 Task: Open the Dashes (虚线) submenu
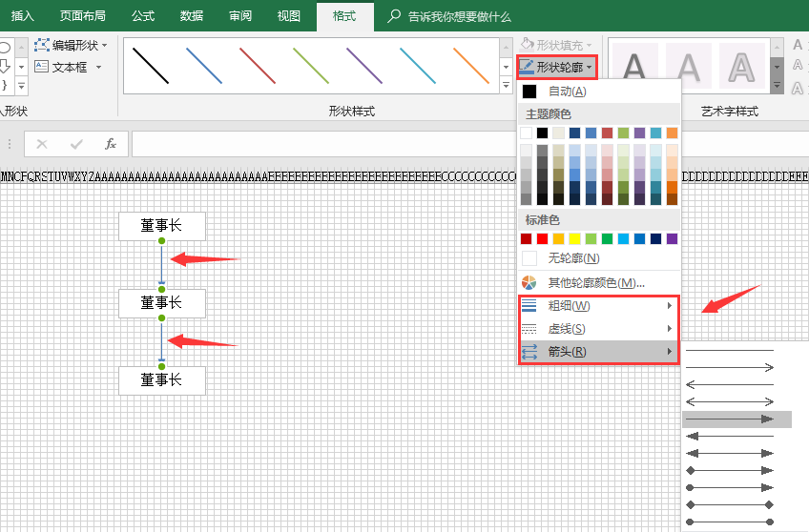pyautogui.click(x=599, y=329)
